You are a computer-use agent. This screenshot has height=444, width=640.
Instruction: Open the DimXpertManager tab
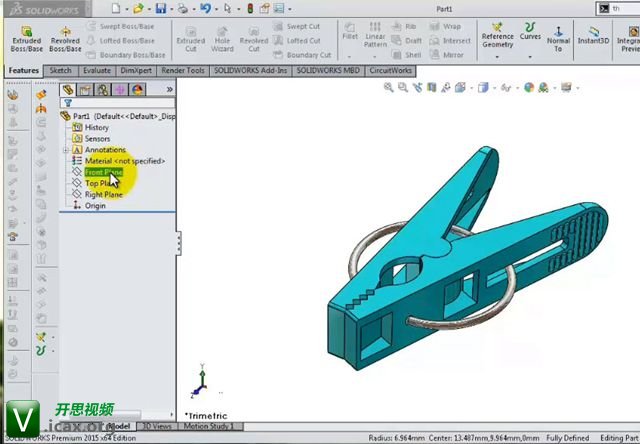pyautogui.click(x=120, y=89)
